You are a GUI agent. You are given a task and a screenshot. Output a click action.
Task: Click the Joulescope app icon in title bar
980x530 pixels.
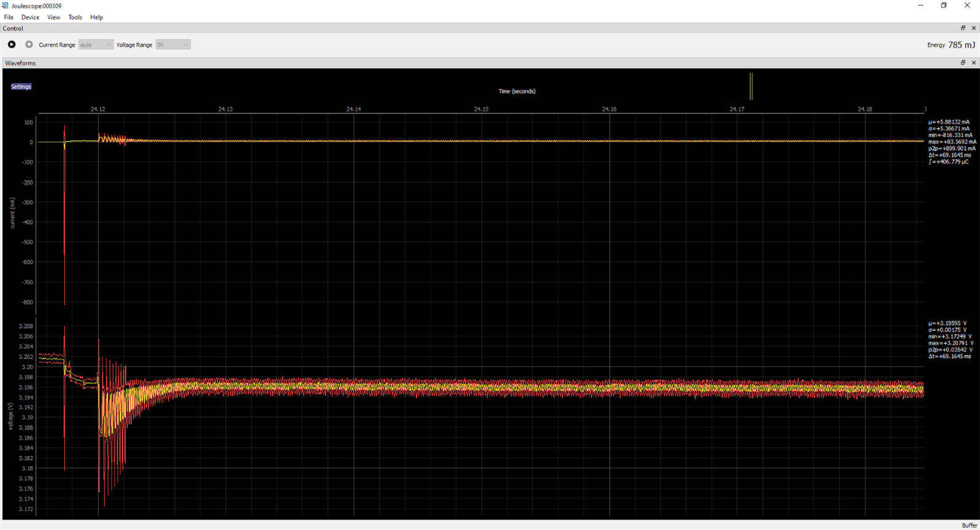(x=5, y=6)
